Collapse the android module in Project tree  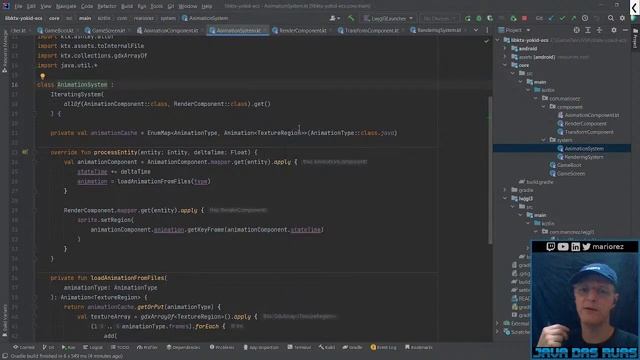coord(505,49)
